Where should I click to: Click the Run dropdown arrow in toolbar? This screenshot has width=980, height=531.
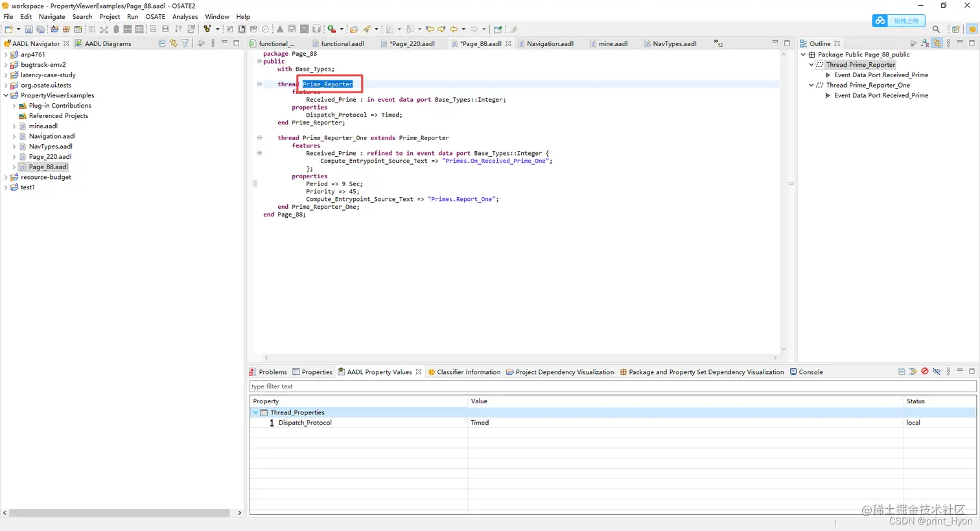click(342, 29)
